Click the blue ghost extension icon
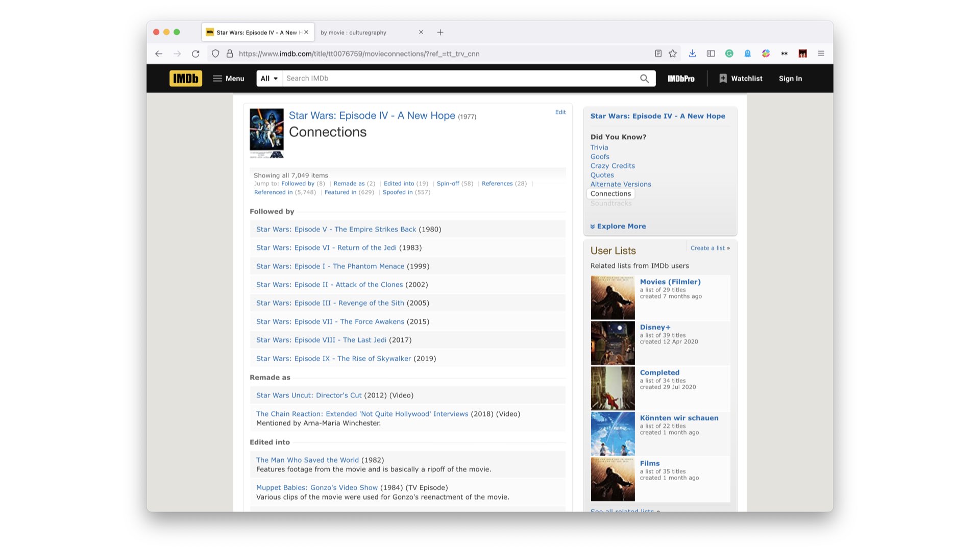Viewport: 980px width, 551px height. [x=748, y=54]
